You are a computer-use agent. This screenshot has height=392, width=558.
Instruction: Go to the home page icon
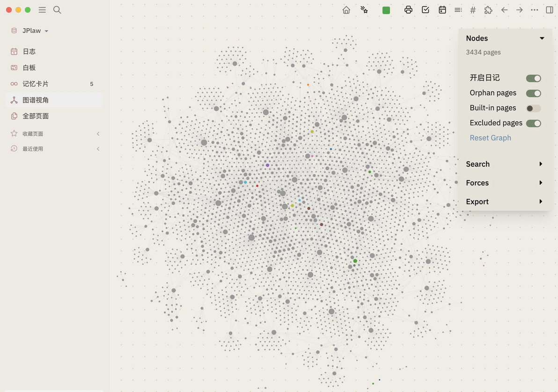coord(346,10)
